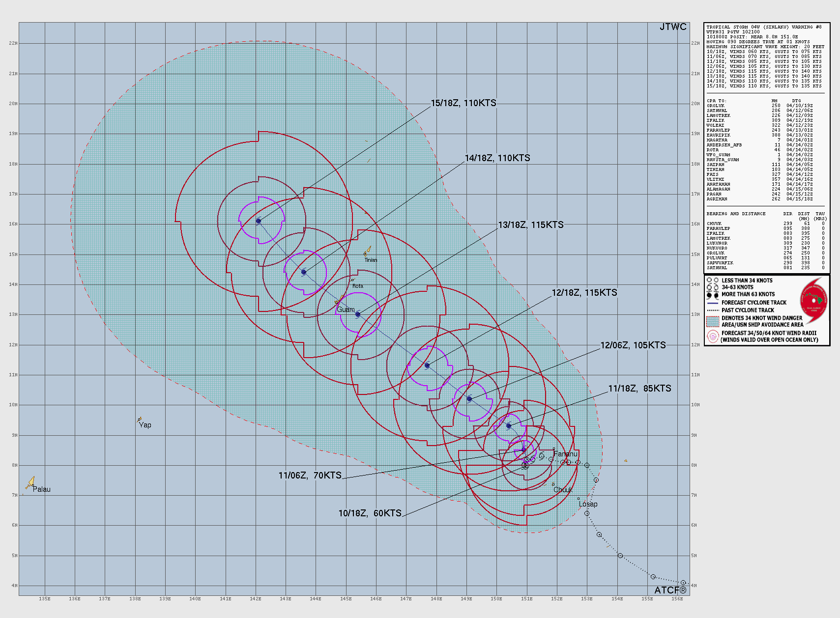Click the 14/18Z forecast storm position symbol
Image resolution: width=840 pixels, height=618 pixels.
pyautogui.click(x=304, y=272)
